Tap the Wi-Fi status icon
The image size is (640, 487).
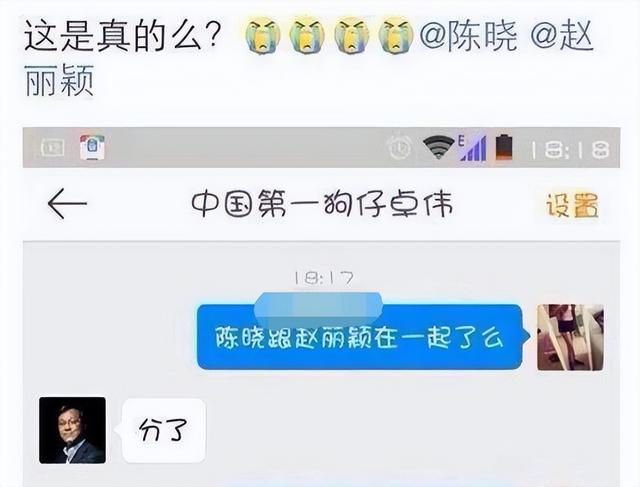(x=438, y=148)
